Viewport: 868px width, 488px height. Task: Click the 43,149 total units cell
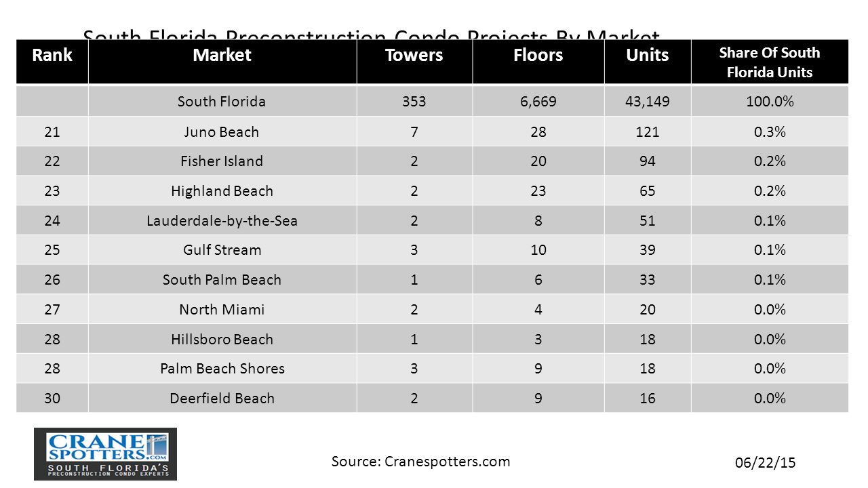[x=648, y=102]
